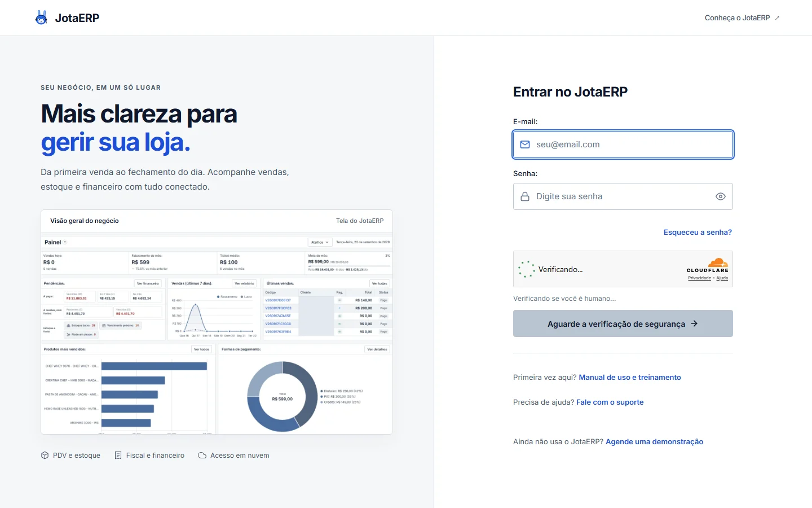Open Cloudflare Privacidade link
Image resolution: width=812 pixels, height=508 pixels.
699,278
